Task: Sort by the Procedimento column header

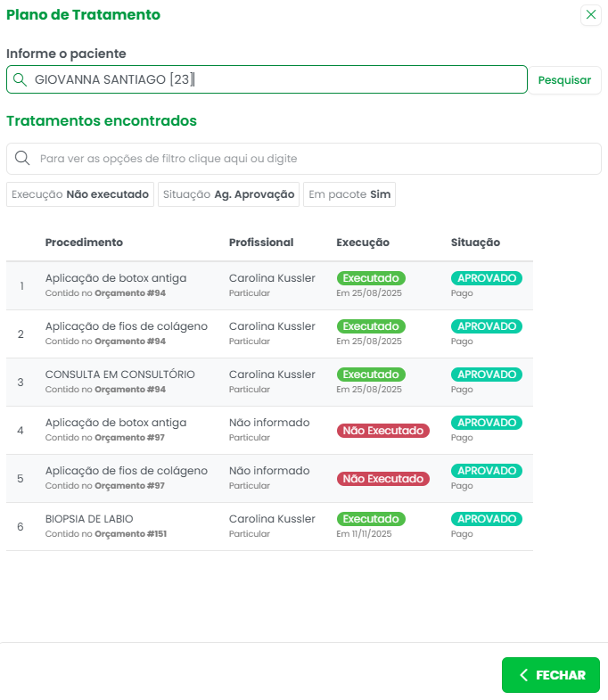Action: pyautogui.click(x=84, y=243)
